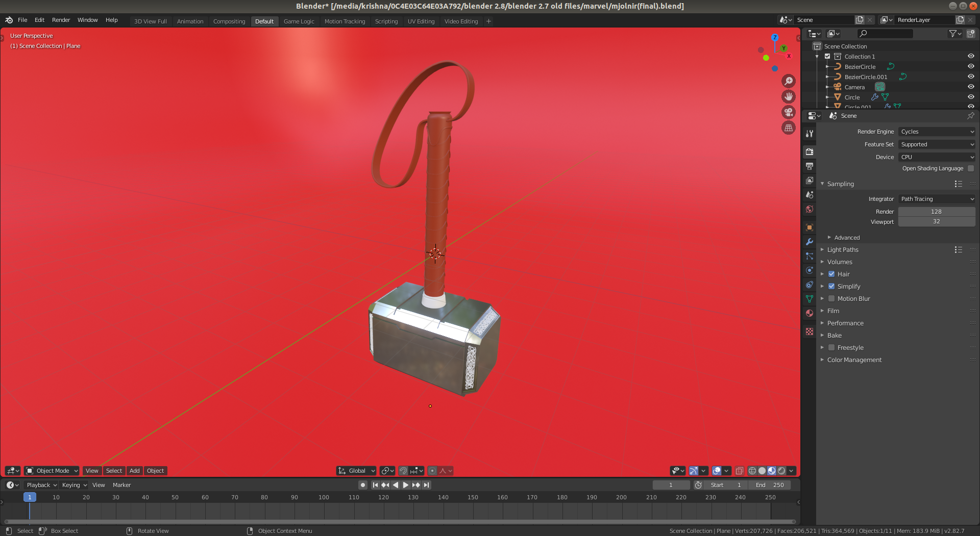Screen dimensions: 980x536
Task: Toggle camera view gizmo in viewport
Action: [x=789, y=112]
